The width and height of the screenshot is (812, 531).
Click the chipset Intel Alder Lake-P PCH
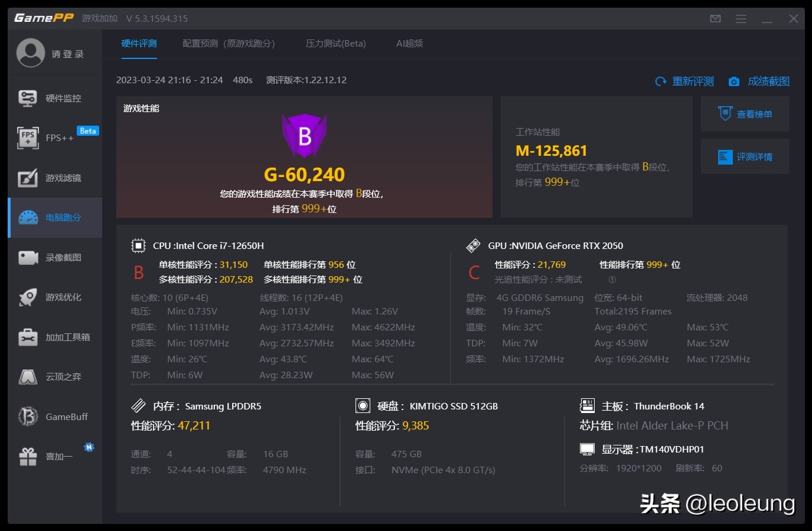(672, 425)
